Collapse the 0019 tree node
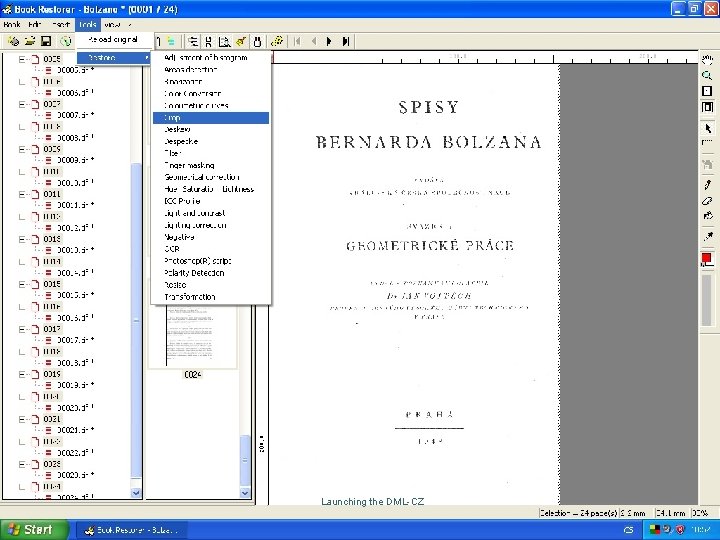The height and width of the screenshot is (540, 720). coord(22,374)
